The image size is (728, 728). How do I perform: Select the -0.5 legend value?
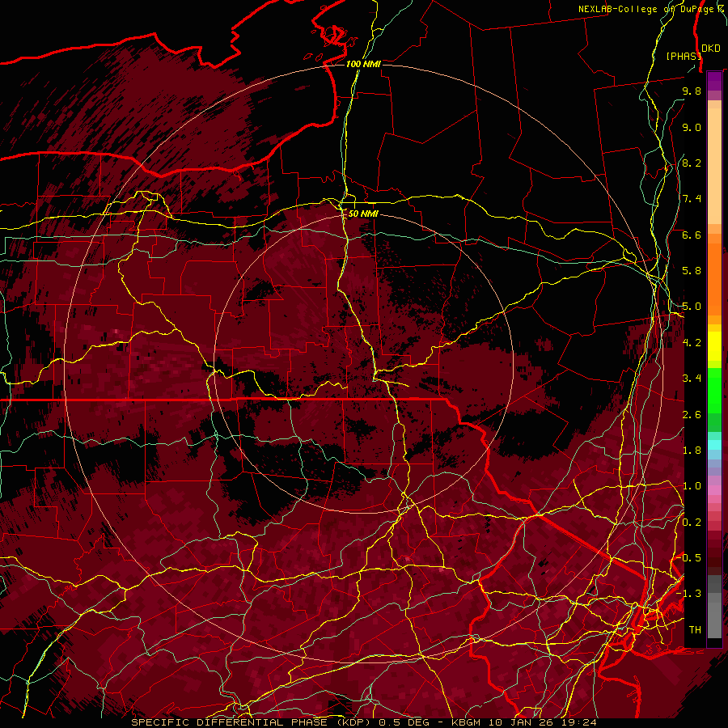[x=689, y=558]
